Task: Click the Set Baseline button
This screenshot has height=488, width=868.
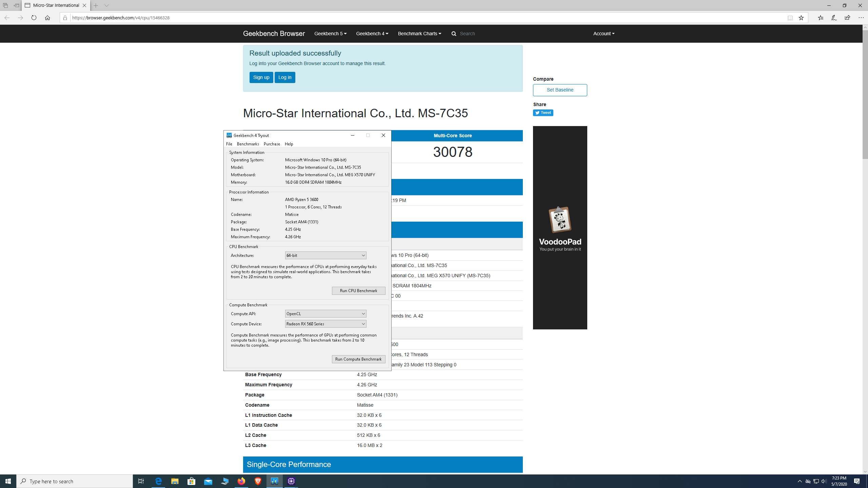Action: [560, 90]
